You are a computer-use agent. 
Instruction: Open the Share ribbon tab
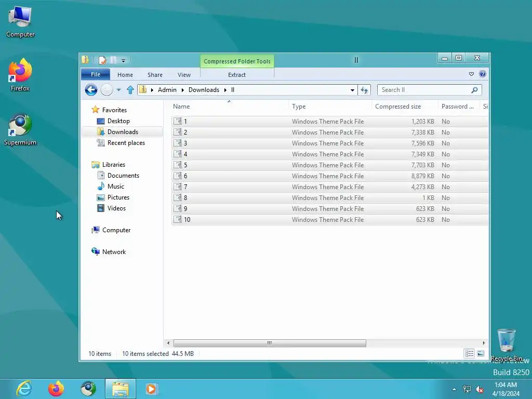tap(155, 75)
